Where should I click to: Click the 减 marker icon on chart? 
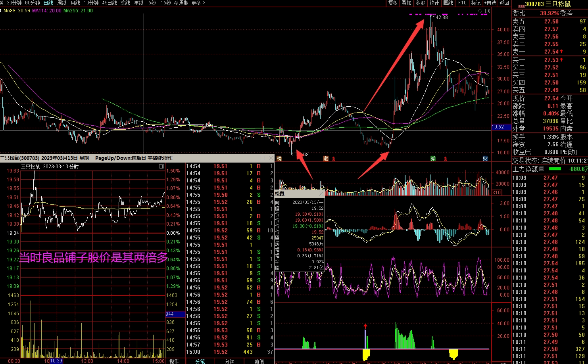tap(433, 159)
